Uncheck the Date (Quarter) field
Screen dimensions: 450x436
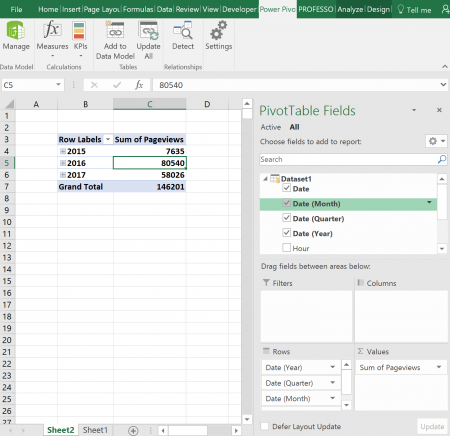(286, 218)
